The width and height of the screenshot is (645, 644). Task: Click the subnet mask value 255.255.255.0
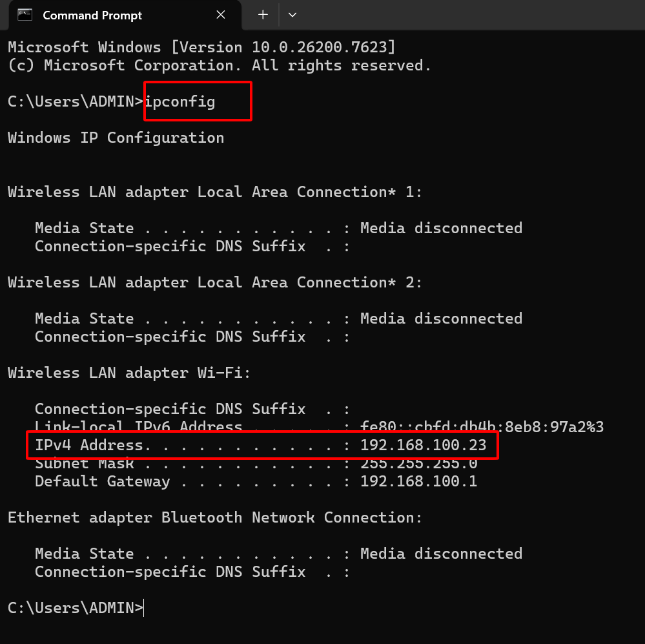[418, 463]
